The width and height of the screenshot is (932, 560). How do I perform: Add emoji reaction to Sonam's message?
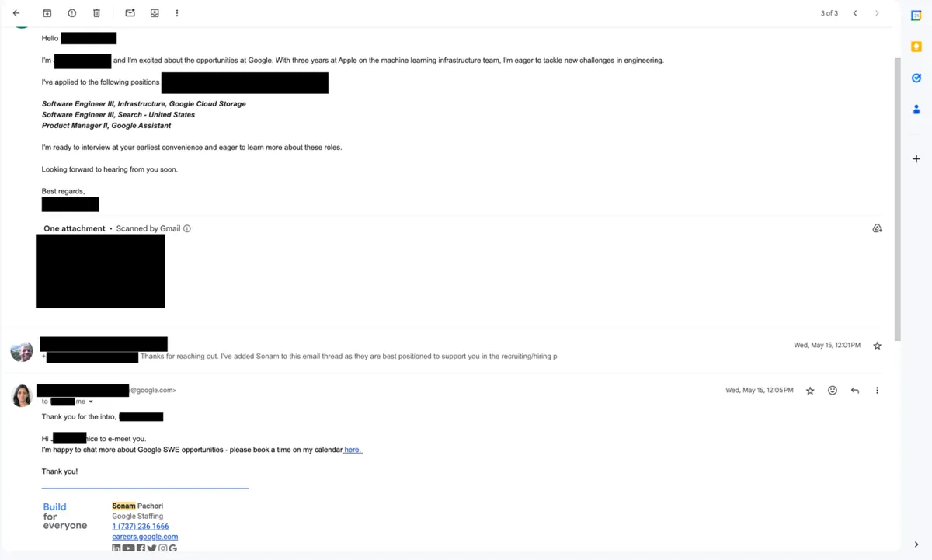(833, 391)
